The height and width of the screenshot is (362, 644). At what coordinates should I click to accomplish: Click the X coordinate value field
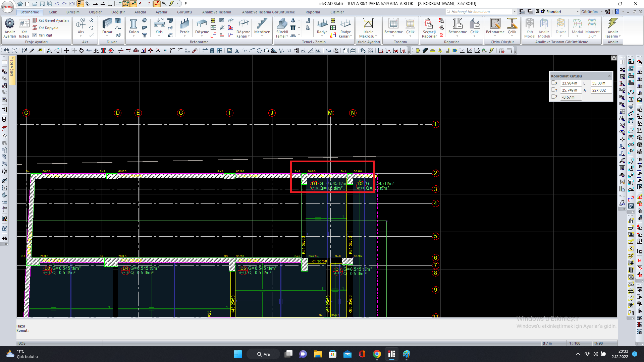(x=571, y=83)
